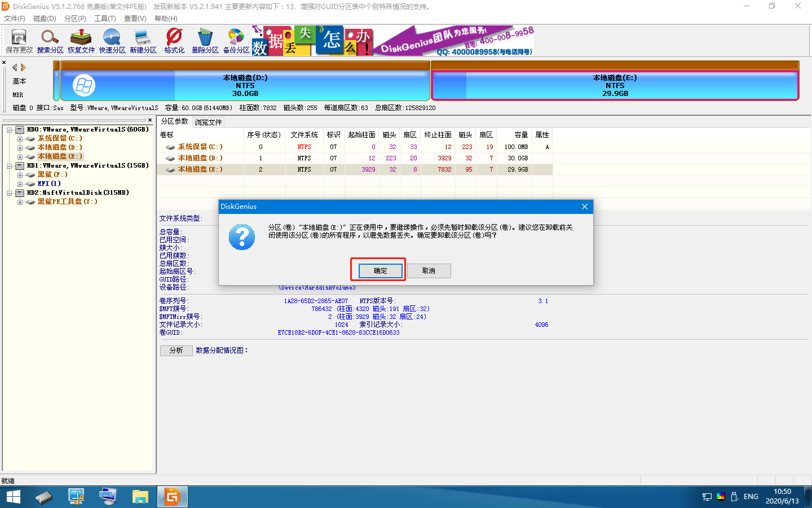
Task: Expand the HD1:VMware,VMwareVirtualS tree node
Action: pyautogui.click(x=9, y=165)
